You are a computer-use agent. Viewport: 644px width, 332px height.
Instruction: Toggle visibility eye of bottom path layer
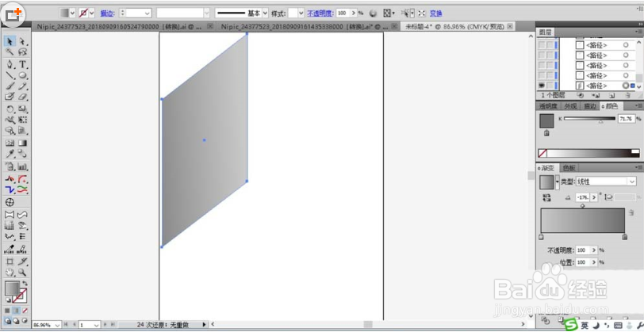pyautogui.click(x=542, y=86)
